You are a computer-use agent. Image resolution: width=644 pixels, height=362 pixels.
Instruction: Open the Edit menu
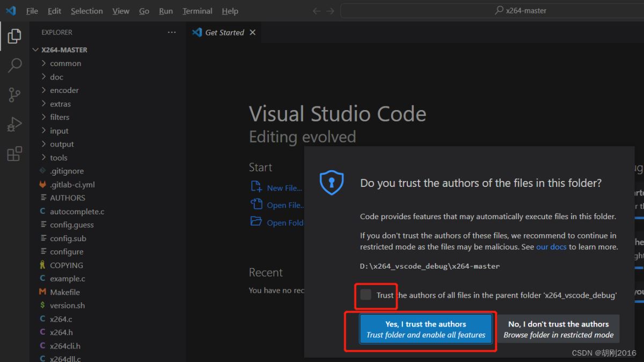pos(54,11)
